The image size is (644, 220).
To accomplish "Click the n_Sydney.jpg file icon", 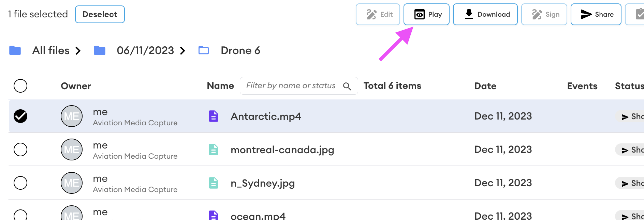I will click(x=214, y=183).
